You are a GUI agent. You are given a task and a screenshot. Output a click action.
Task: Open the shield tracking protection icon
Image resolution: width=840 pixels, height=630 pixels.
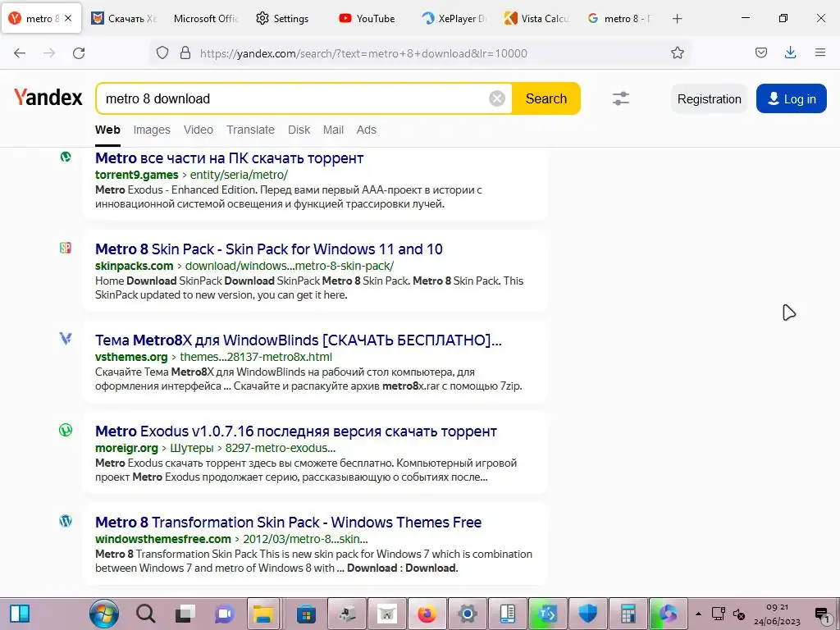pos(162,52)
